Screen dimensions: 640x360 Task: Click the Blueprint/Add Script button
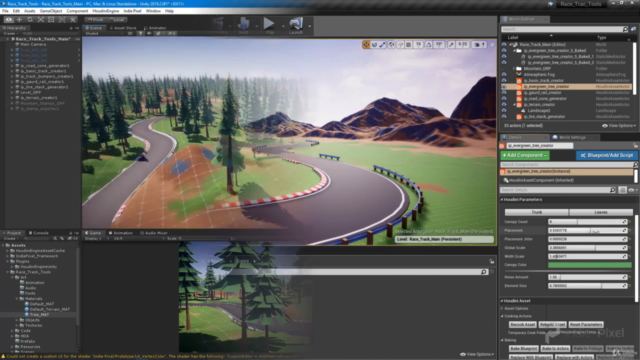[607, 155]
